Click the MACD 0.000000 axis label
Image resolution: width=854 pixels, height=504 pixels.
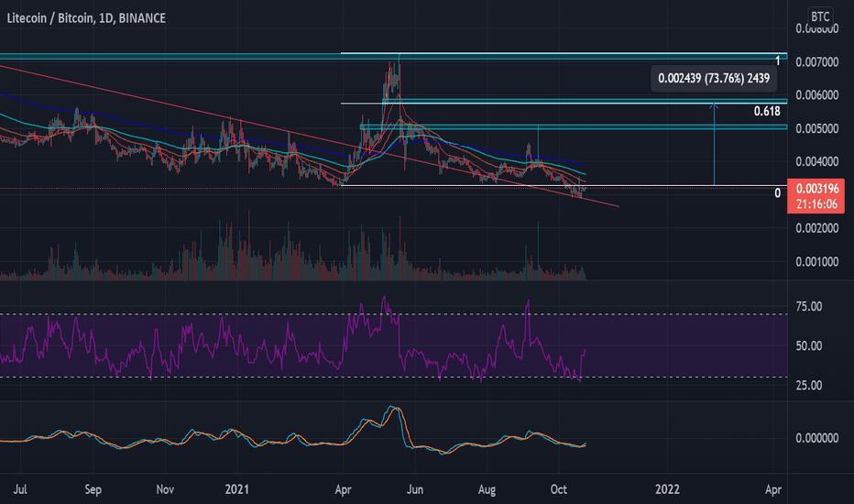(817, 438)
